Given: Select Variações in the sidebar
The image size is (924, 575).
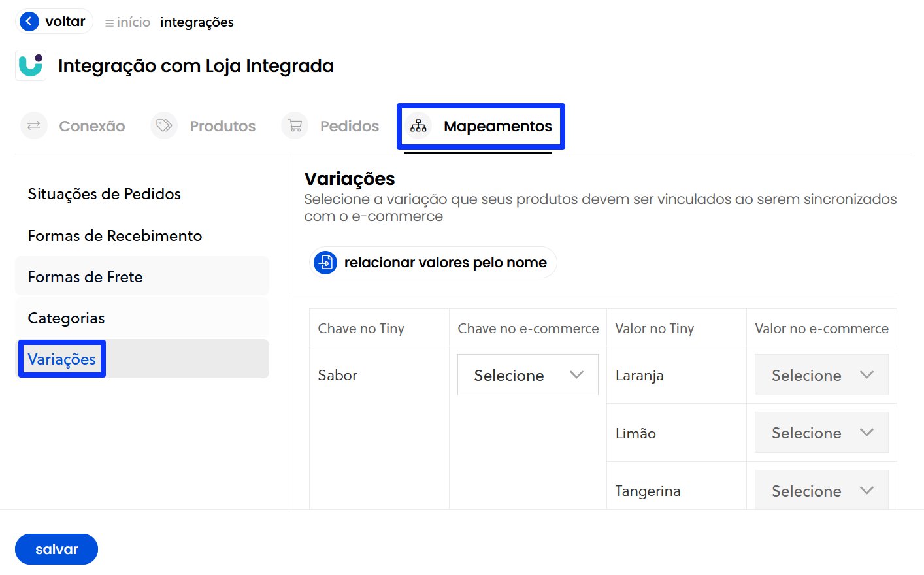Looking at the screenshot, I should (142, 359).
